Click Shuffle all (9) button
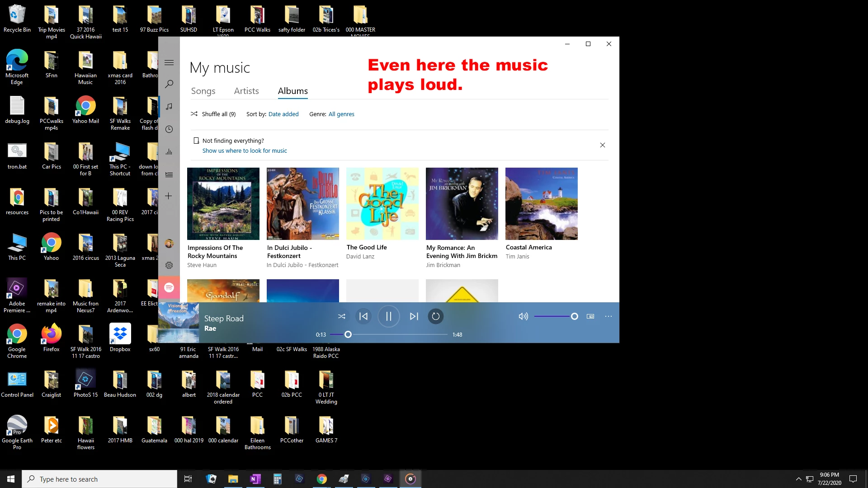The height and width of the screenshot is (488, 868). [x=213, y=114]
